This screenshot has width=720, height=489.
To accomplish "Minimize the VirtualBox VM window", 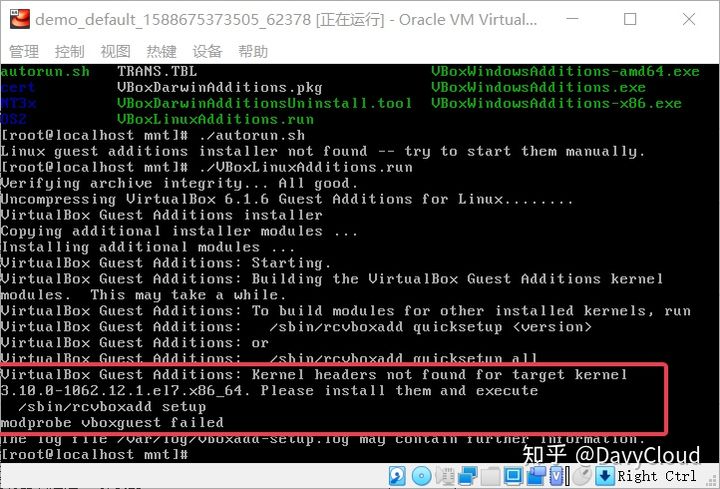I will tap(572, 19).
